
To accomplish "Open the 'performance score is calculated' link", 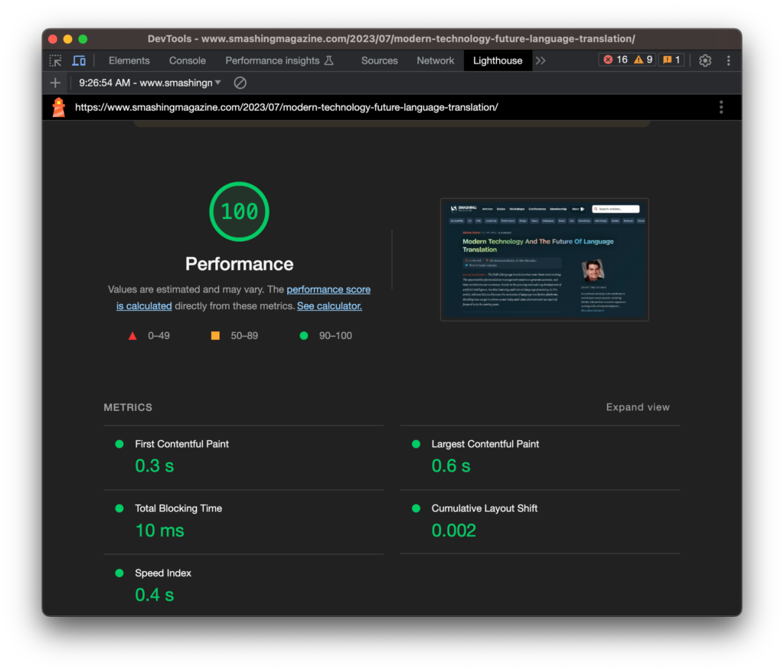I will point(328,289).
